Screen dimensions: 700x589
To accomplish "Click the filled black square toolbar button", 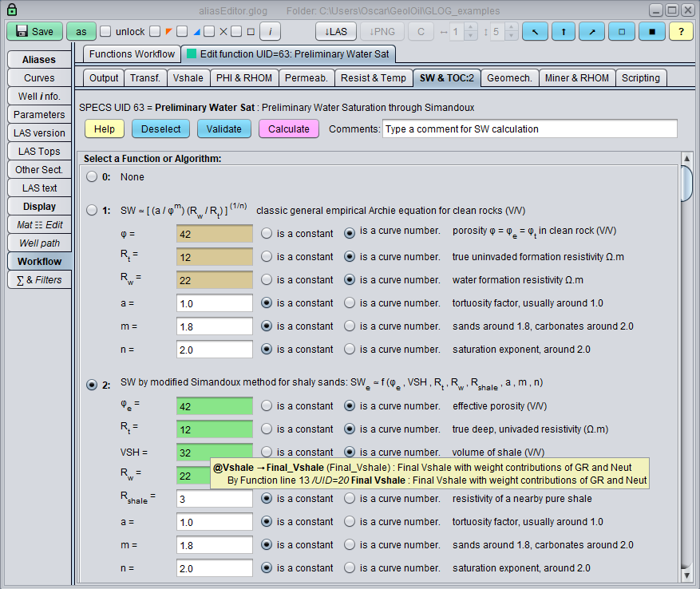I will click(651, 31).
